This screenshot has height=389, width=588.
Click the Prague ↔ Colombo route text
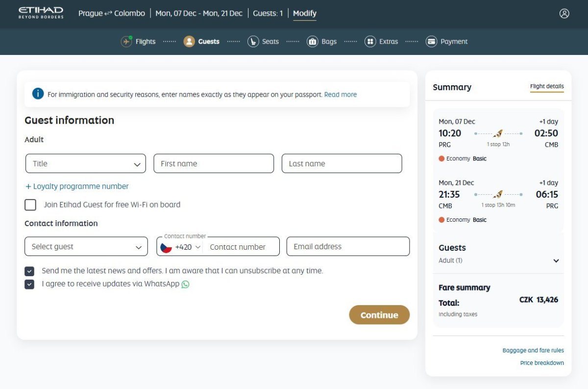pyautogui.click(x=112, y=13)
